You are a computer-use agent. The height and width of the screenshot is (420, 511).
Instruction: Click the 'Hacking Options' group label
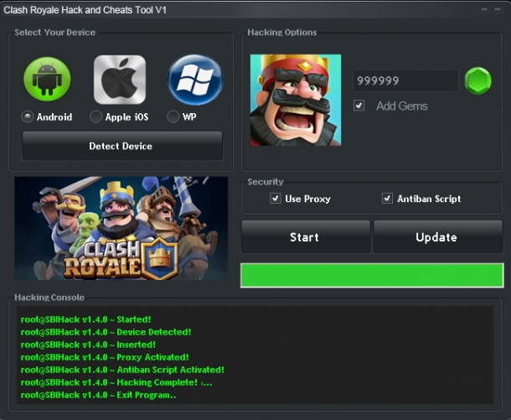click(x=282, y=33)
